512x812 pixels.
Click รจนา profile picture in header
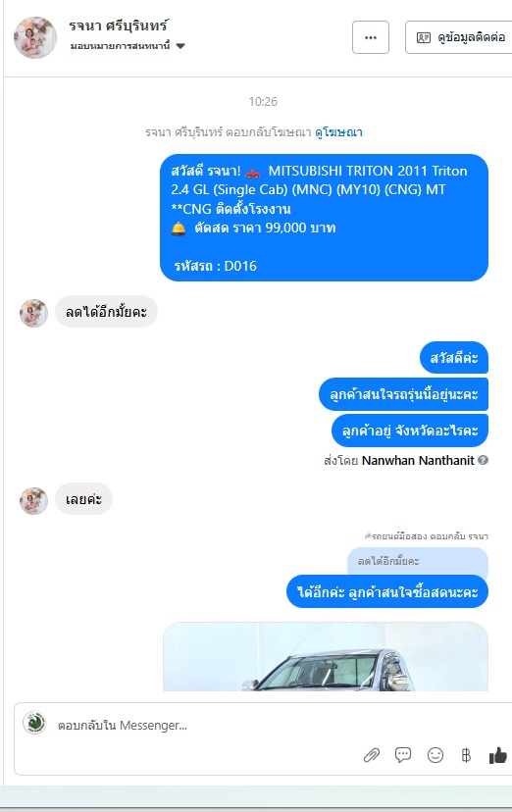pyautogui.click(x=35, y=37)
